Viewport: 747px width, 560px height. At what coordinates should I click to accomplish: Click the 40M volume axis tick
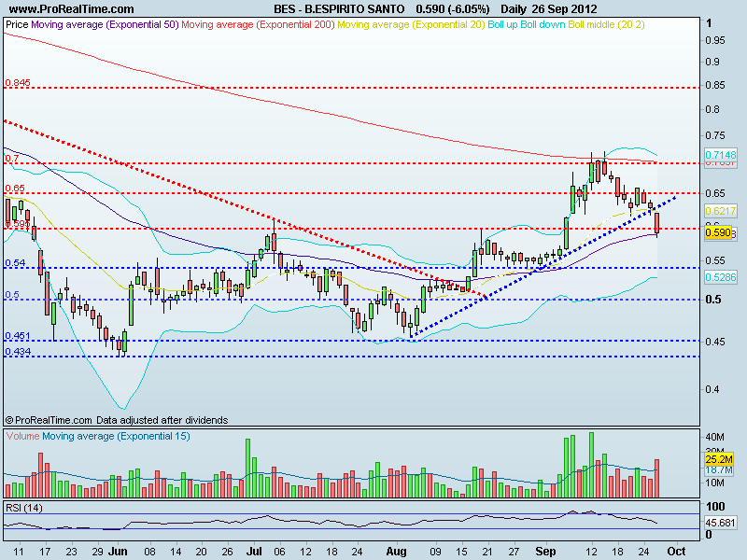coord(715,437)
